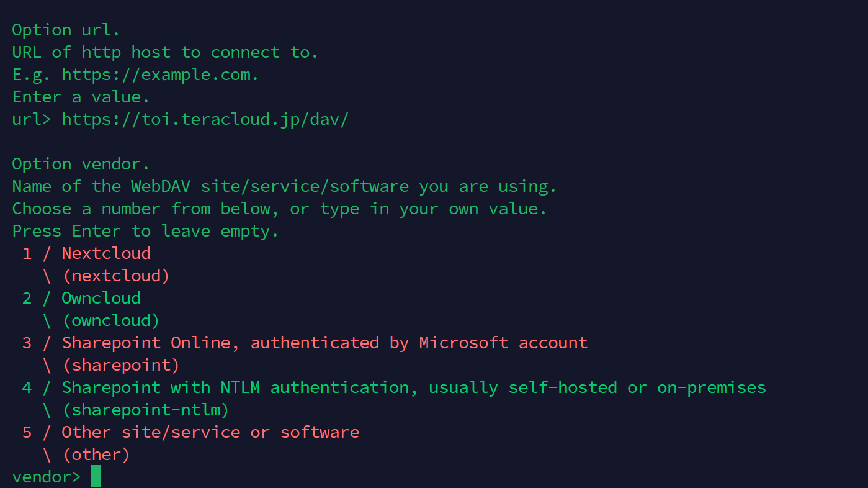Click the green cursor block at vendor prompt
This screenshot has width=868, height=488.
96,476
